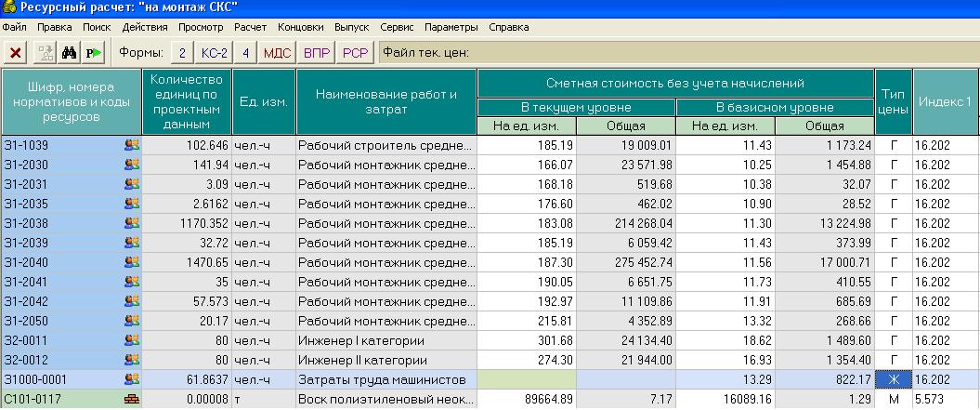Image resolution: width=980 pixels, height=410 pixels.
Task: Click the workers icon in row З2-0012
Action: pos(132,360)
